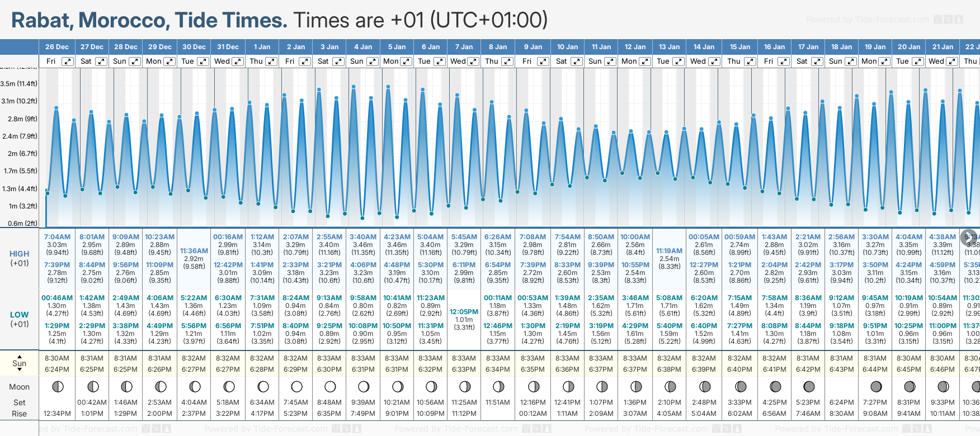
Task: Click the moon phase icon under 3 Jan
Action: (x=330, y=386)
